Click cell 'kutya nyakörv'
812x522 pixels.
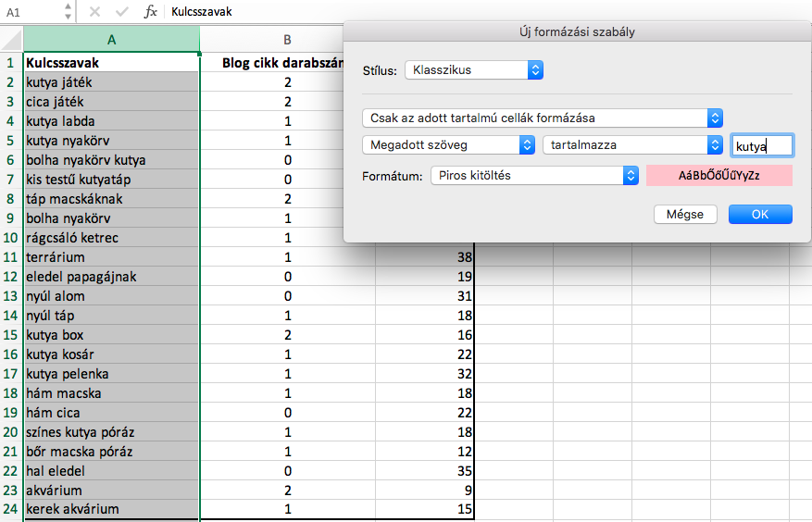click(111, 141)
